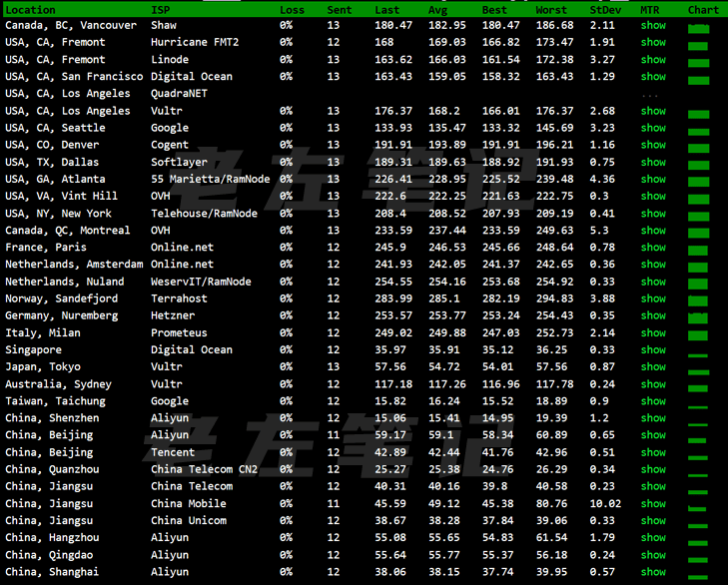Show MTR for Taiwan Taichung Google

(653, 401)
